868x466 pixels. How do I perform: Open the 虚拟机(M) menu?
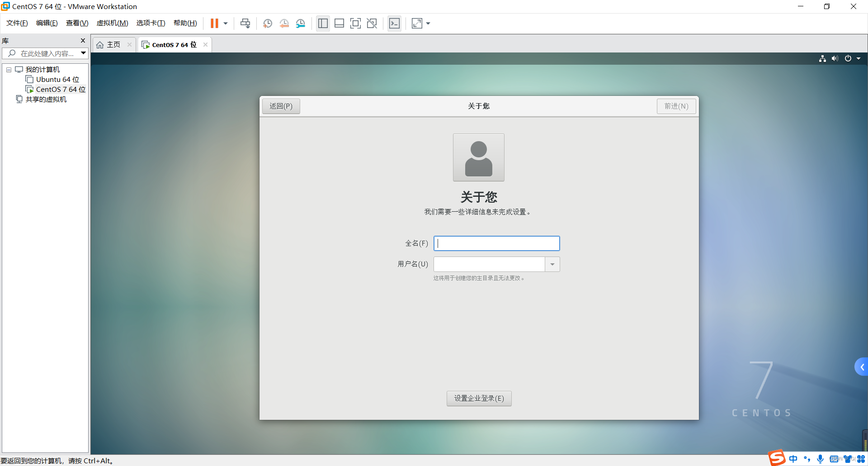(x=113, y=23)
